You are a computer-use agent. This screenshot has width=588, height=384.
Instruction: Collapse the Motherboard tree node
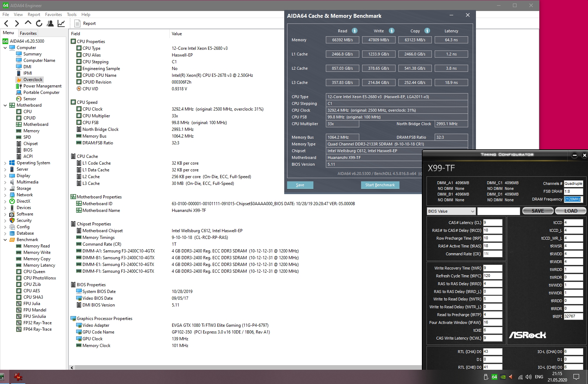click(x=5, y=105)
